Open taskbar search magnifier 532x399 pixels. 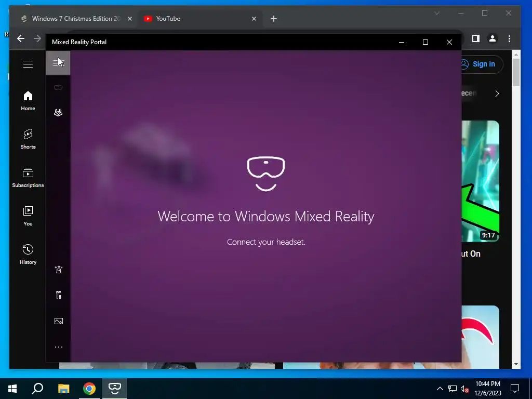tap(37, 389)
